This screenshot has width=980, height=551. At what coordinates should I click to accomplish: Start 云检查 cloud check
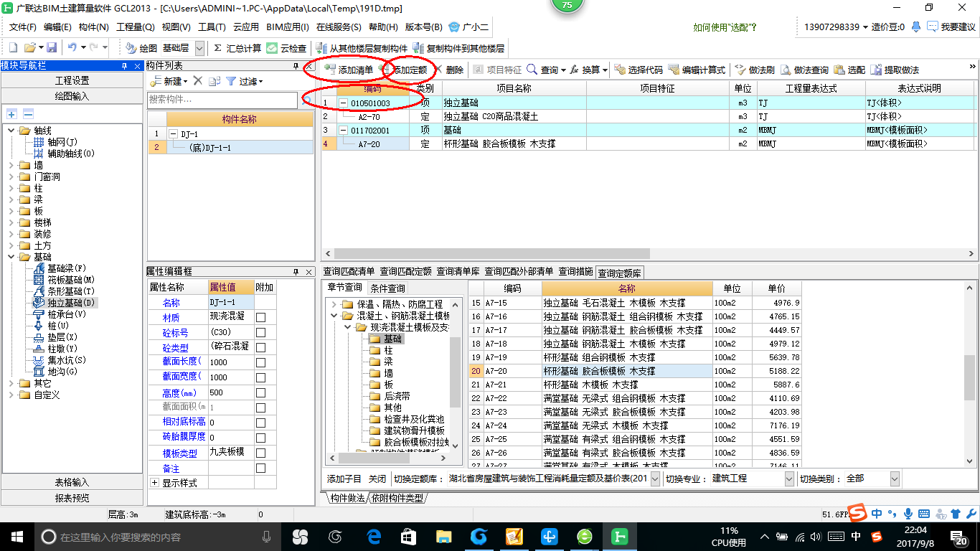click(x=286, y=48)
